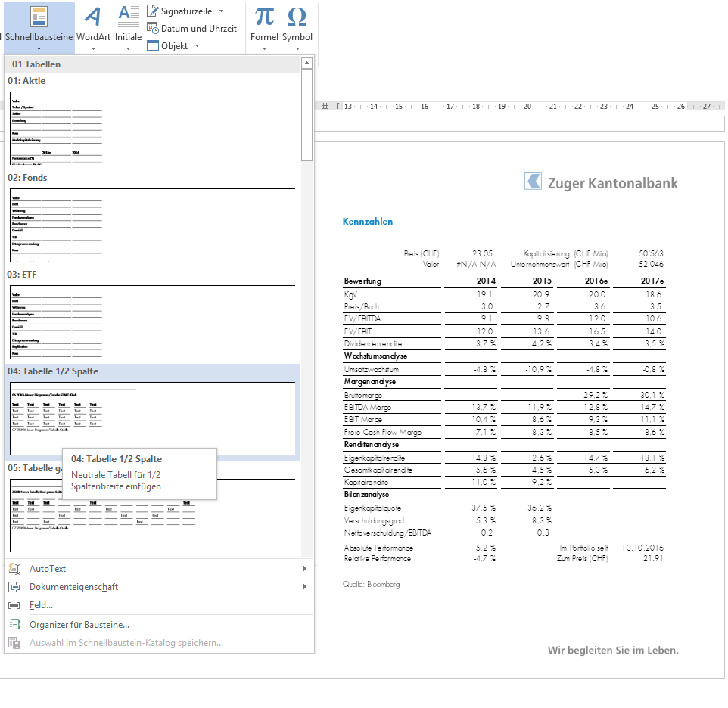This screenshot has height=708, width=728.
Task: Select the 2014 column header
Action: pos(486,281)
